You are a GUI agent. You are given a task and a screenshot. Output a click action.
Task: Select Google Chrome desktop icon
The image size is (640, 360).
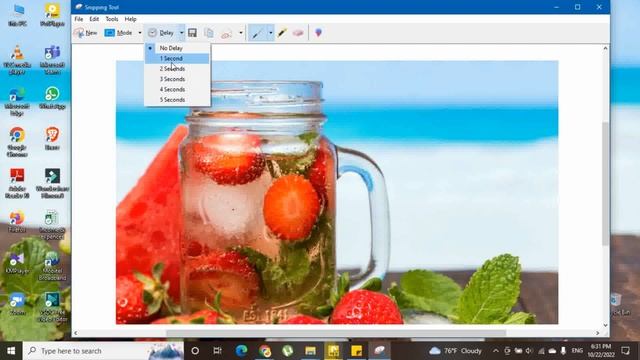coord(17,142)
